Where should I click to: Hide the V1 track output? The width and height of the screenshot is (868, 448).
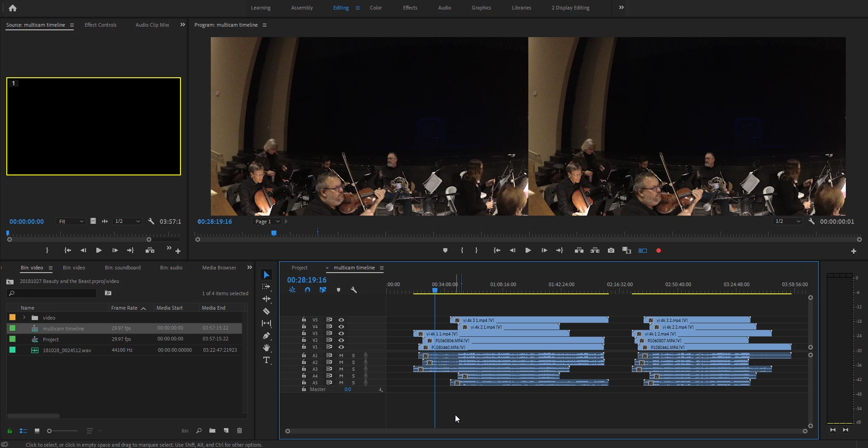[342, 347]
